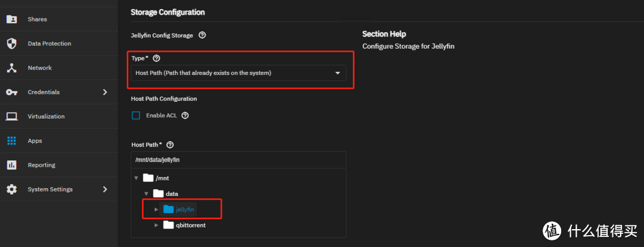This screenshot has height=247, width=644.
Task: Show help tooltip for Host Path
Action: click(x=171, y=145)
